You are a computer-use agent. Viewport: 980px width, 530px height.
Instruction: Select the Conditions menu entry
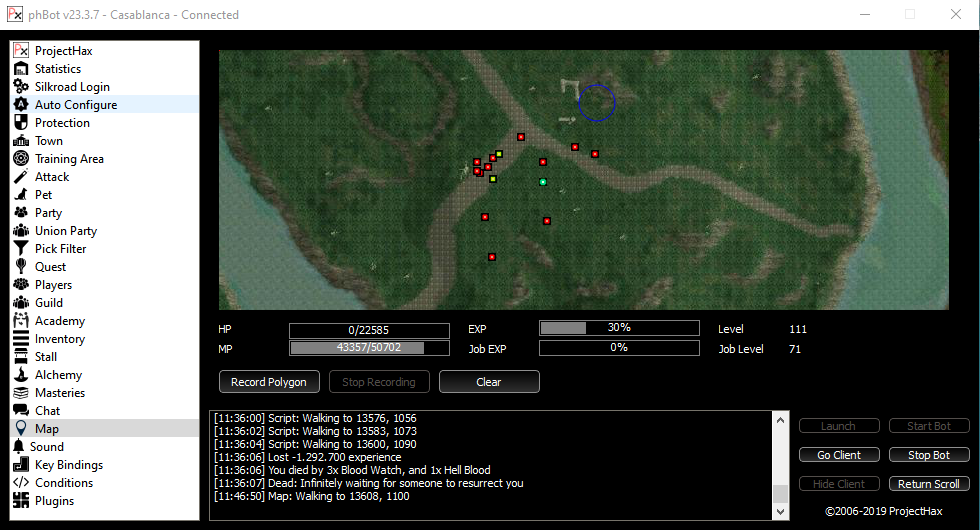pos(63,483)
